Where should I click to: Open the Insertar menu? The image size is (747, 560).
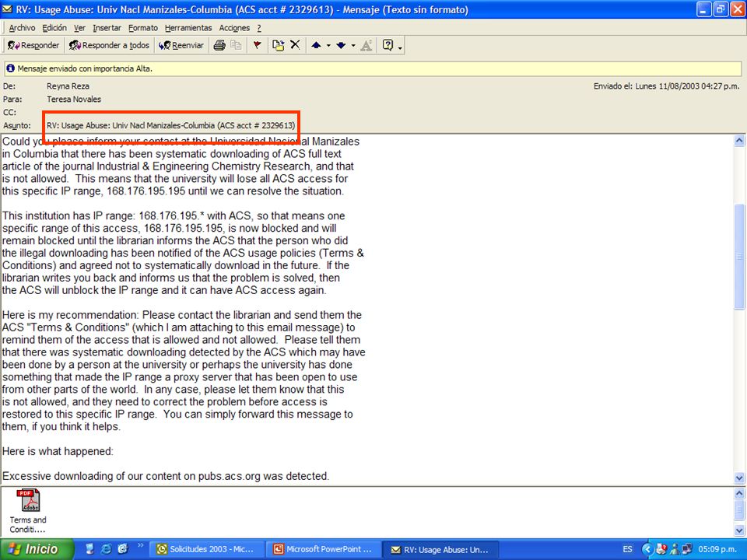click(x=107, y=28)
